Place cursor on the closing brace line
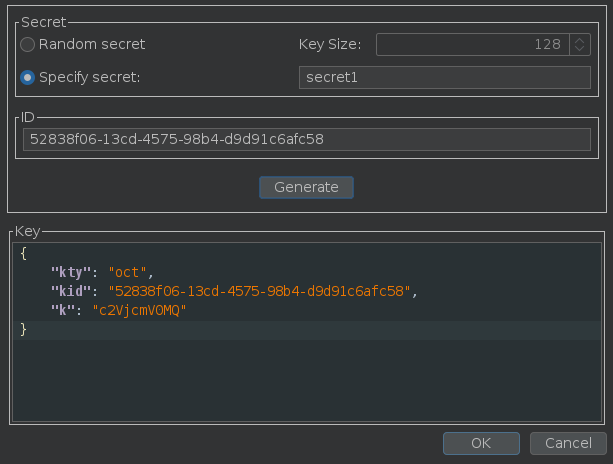This screenshot has width=613, height=464. (x=24, y=329)
